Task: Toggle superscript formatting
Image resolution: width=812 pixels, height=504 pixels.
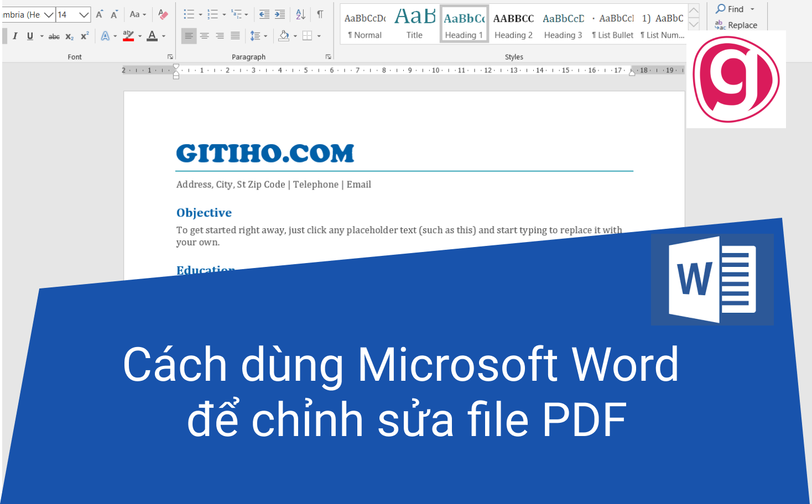Action: (85, 36)
